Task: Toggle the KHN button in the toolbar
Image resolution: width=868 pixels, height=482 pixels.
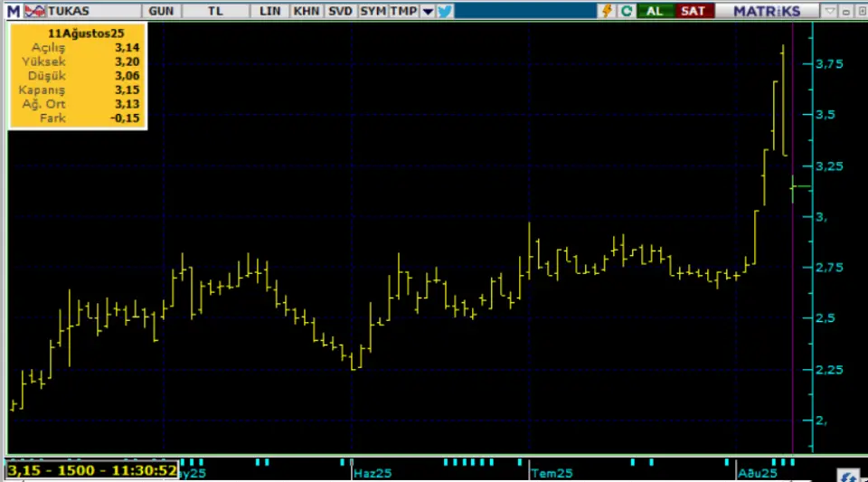Action: [307, 11]
